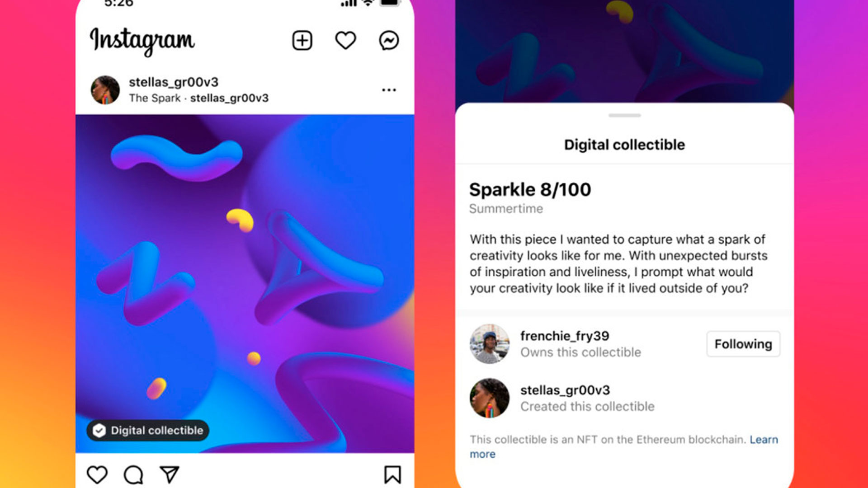Tap the sheet drag handle bar
Screen dimensions: 868x488
[x=624, y=116]
